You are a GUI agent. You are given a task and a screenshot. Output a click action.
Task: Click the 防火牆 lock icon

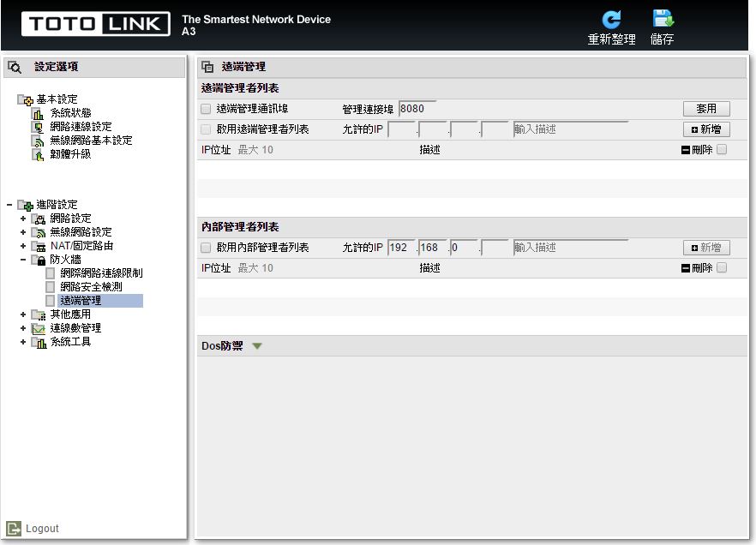pyautogui.click(x=39, y=261)
